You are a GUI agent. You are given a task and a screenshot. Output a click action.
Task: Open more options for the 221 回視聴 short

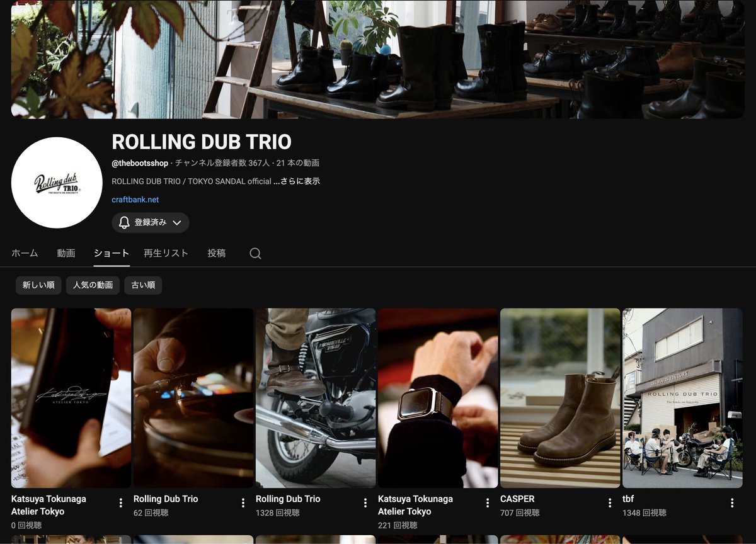(x=488, y=503)
